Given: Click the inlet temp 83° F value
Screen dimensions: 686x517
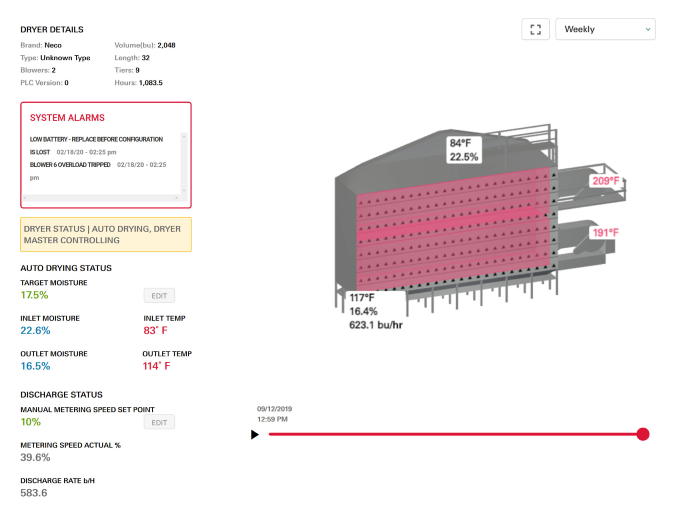Looking at the screenshot, I should (x=155, y=331).
